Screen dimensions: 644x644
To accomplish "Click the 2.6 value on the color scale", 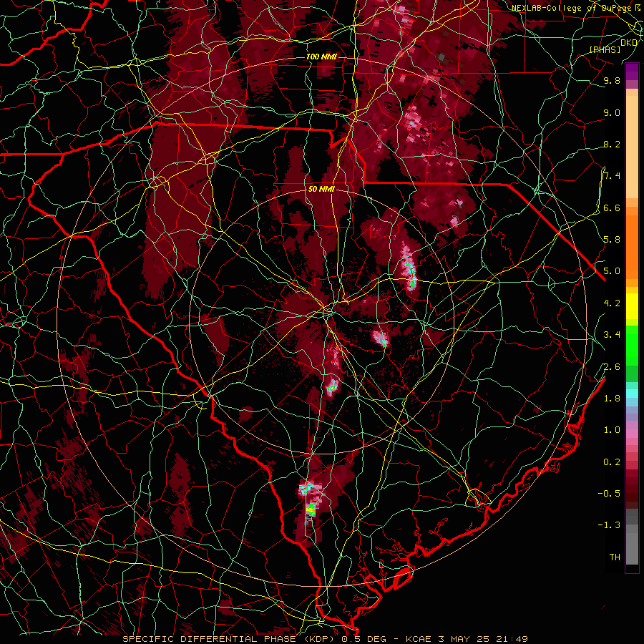I will point(612,366).
